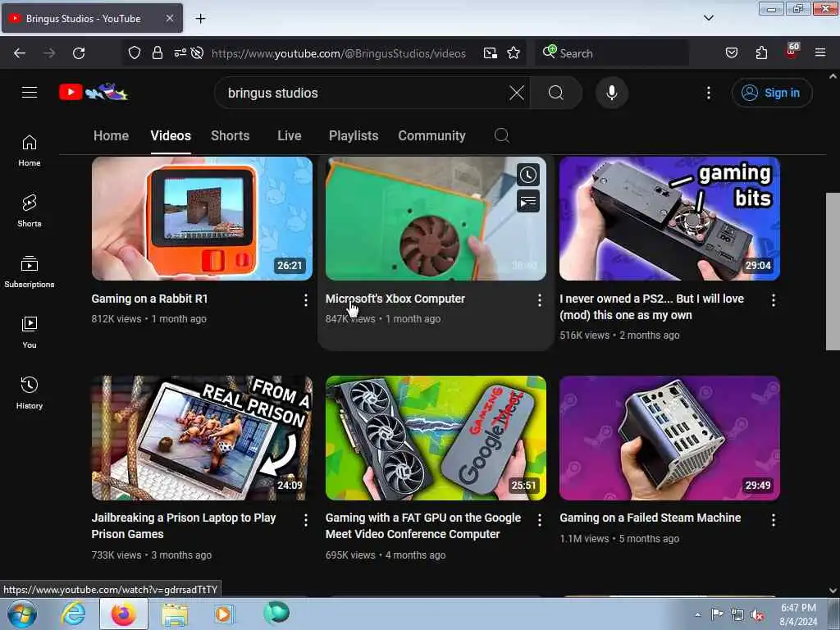Play the Steam Machine thumbnail

click(x=669, y=438)
